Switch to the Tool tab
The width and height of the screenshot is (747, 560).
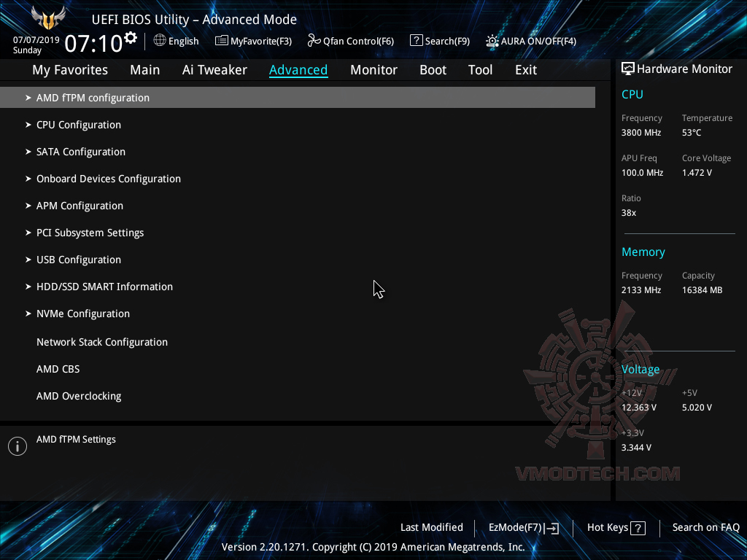pyautogui.click(x=480, y=70)
